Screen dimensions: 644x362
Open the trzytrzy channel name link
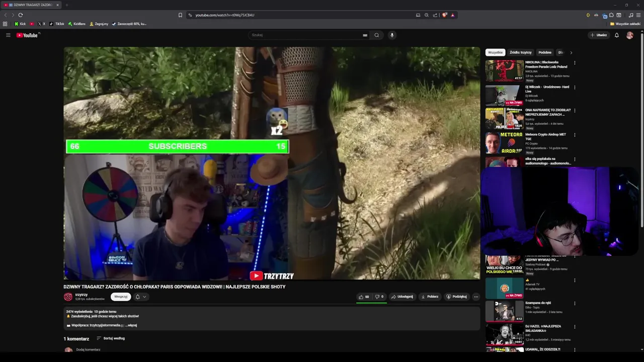coord(82,295)
